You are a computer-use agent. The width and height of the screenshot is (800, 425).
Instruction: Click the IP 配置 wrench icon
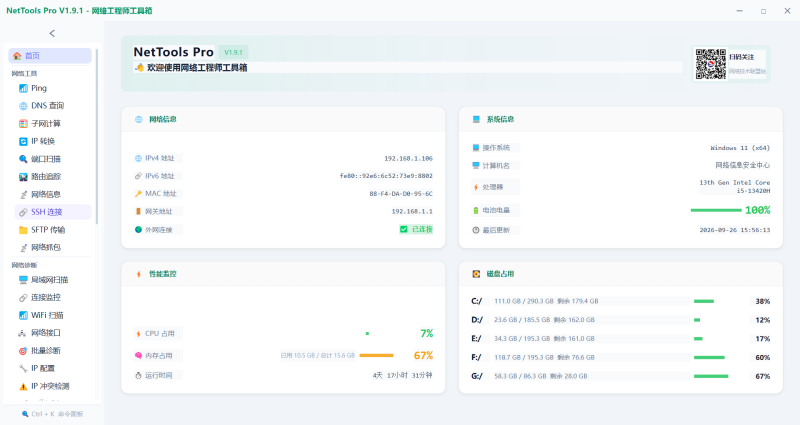[x=23, y=368]
